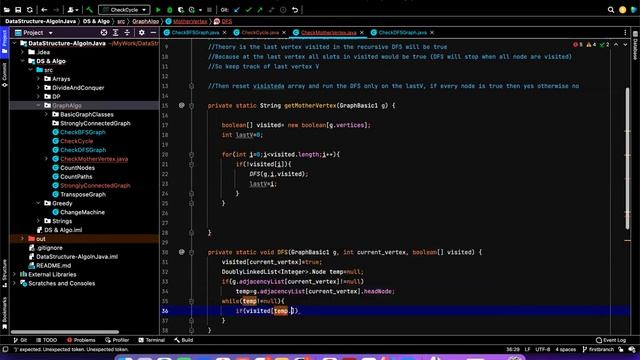Open the Event Log
The image size is (640, 360).
coord(611,340)
